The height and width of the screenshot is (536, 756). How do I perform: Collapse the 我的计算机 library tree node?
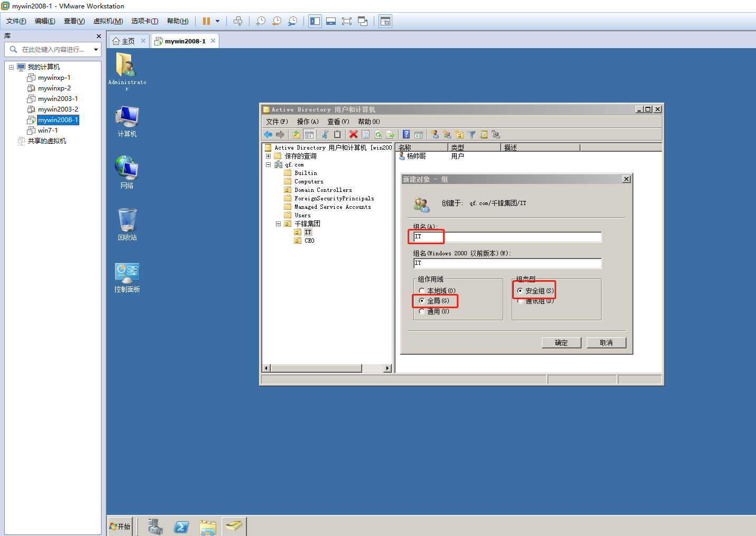(x=11, y=67)
